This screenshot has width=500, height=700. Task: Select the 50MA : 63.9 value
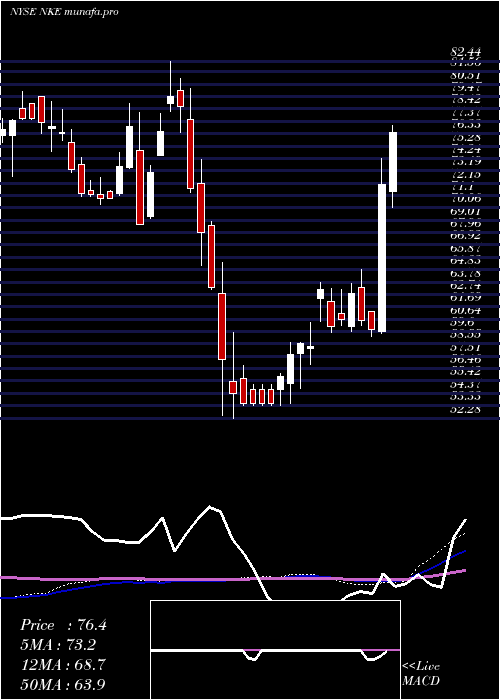[x=63, y=684]
